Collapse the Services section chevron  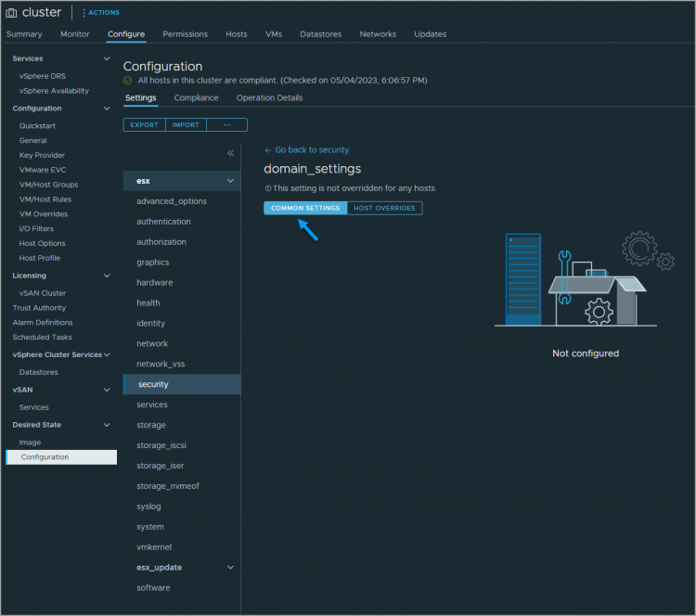pyautogui.click(x=107, y=58)
